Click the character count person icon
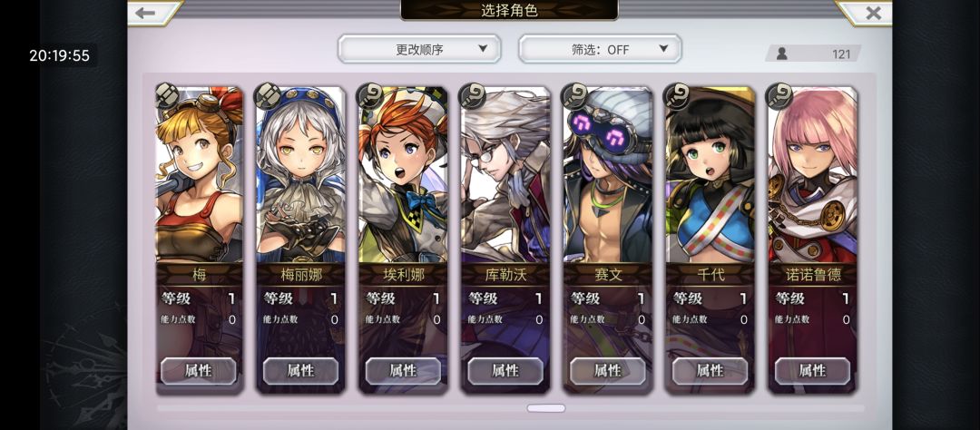Screen dimensions: 980x430 781,54
